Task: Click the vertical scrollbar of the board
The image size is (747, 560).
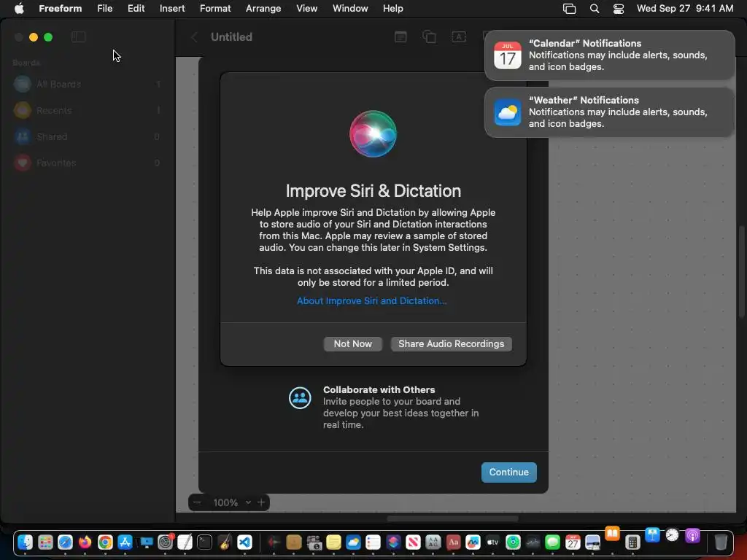Action: click(741, 271)
